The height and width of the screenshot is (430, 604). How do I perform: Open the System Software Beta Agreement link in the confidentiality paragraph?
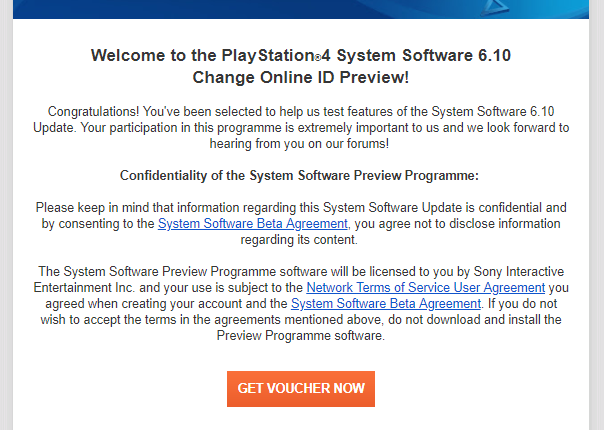(x=253, y=224)
